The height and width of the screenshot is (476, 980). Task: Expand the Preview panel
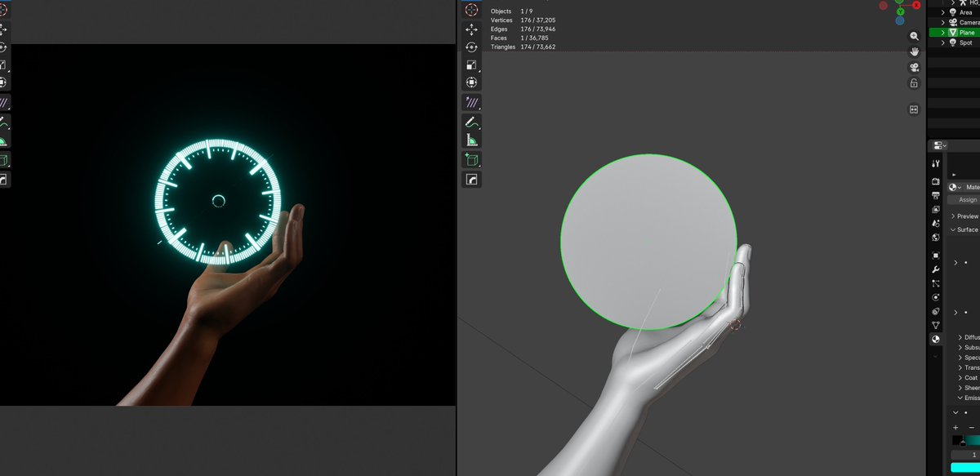[964, 216]
